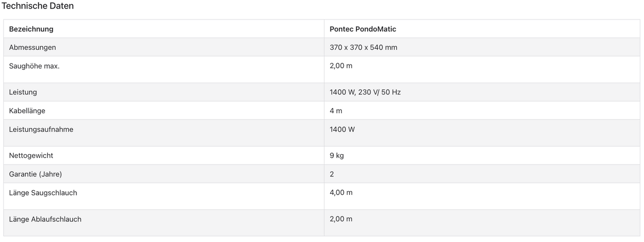Viewport: 644px width, 242px height.
Task: Select the 'Pontec PondoMatic' product name cell
Action: [363, 29]
